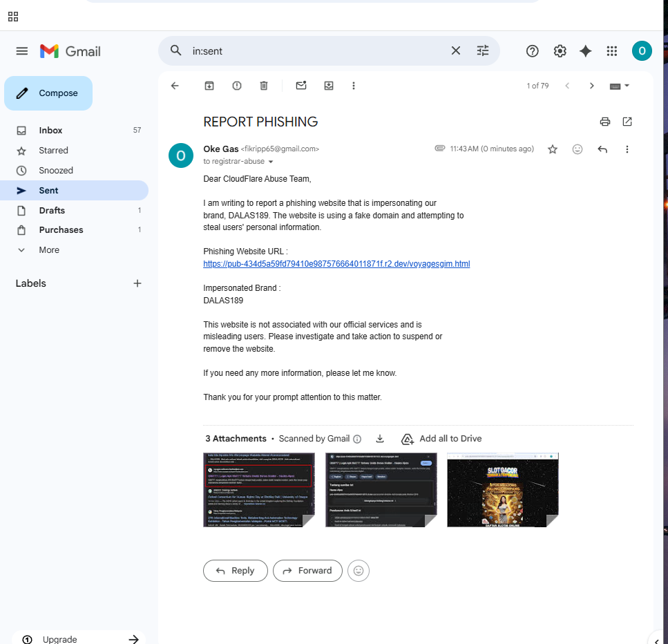
Task: Open email in new window
Action: pyautogui.click(x=627, y=122)
